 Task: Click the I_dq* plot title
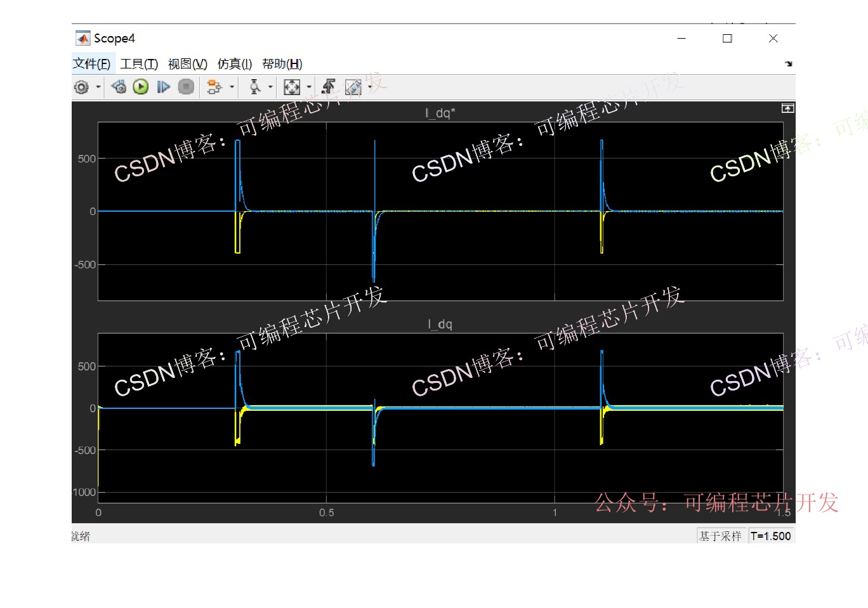pos(440,113)
